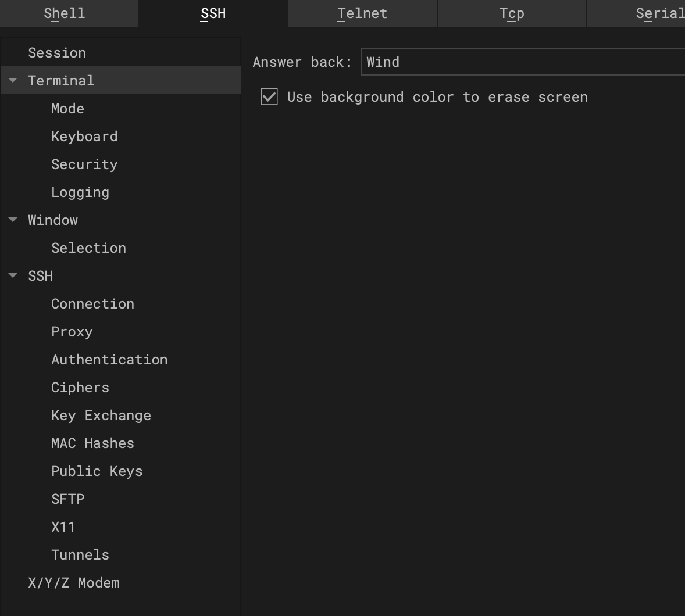Image resolution: width=685 pixels, height=616 pixels.
Task: Collapse the Window tree section
Action: 13,220
